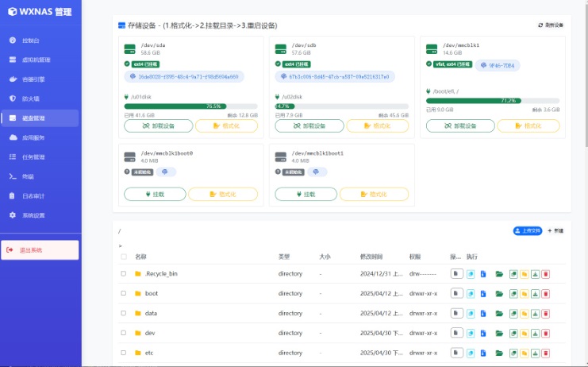Open the 新建 (new) menu beside upload
588x367 pixels.
click(x=555, y=231)
